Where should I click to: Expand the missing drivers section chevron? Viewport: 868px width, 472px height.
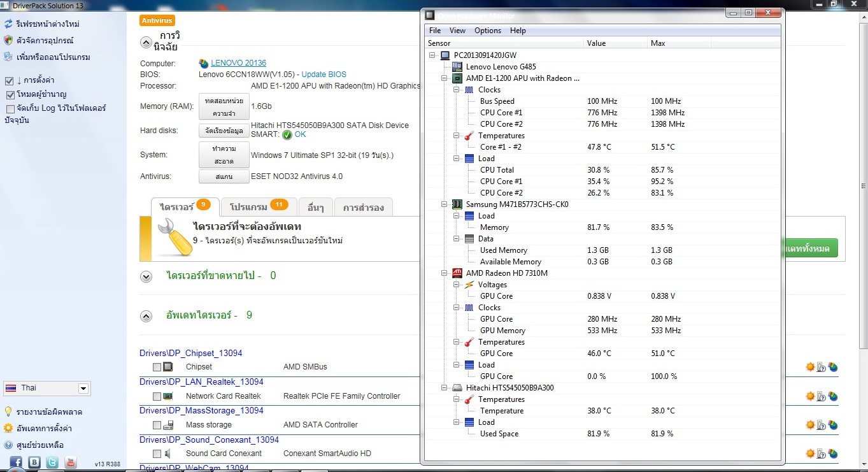(x=146, y=276)
